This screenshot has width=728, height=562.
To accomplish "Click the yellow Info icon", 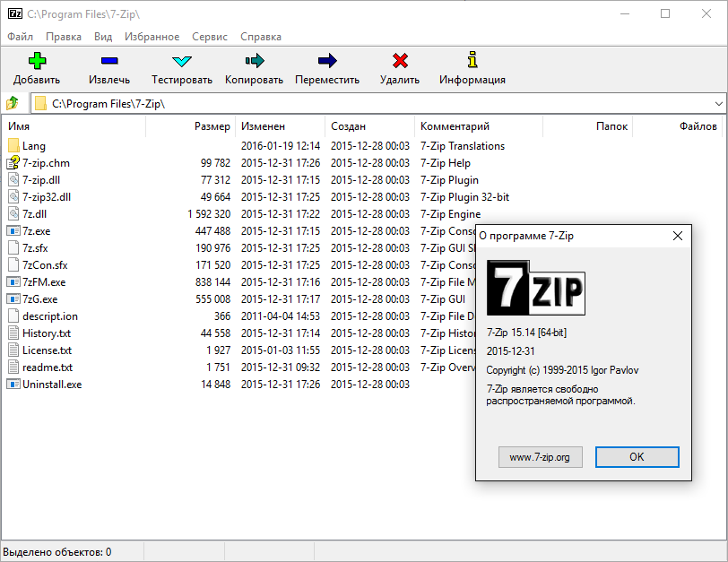I will (x=472, y=59).
